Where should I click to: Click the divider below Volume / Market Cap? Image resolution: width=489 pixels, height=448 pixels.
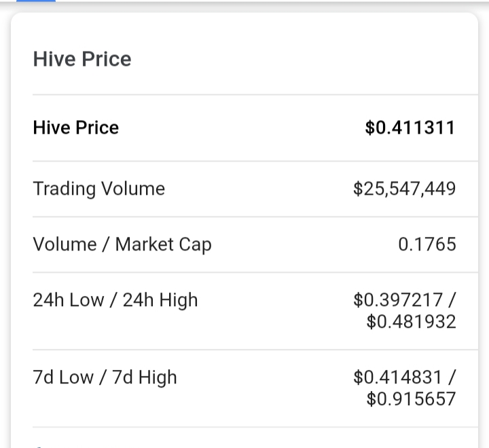point(244,273)
